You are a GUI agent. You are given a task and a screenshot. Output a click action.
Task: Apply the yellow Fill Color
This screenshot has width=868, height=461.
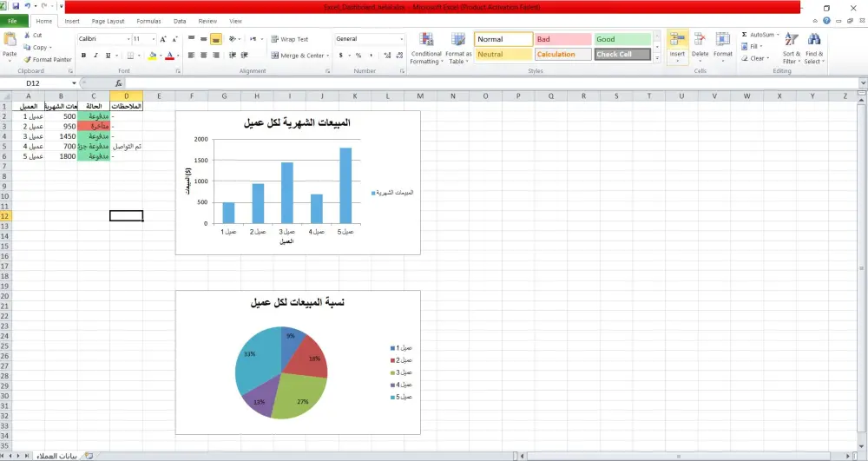click(152, 56)
